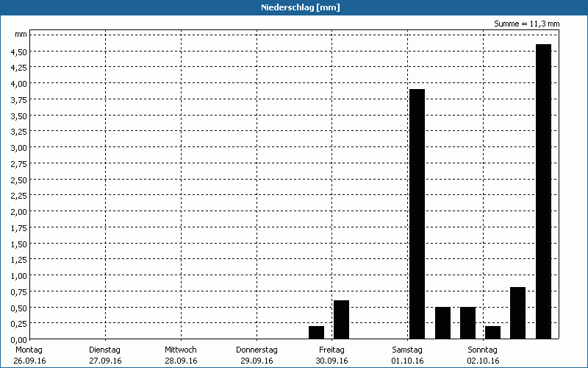Screen dimensions: 588x368
Task: Select the Samstag axis label
Action: (407, 350)
